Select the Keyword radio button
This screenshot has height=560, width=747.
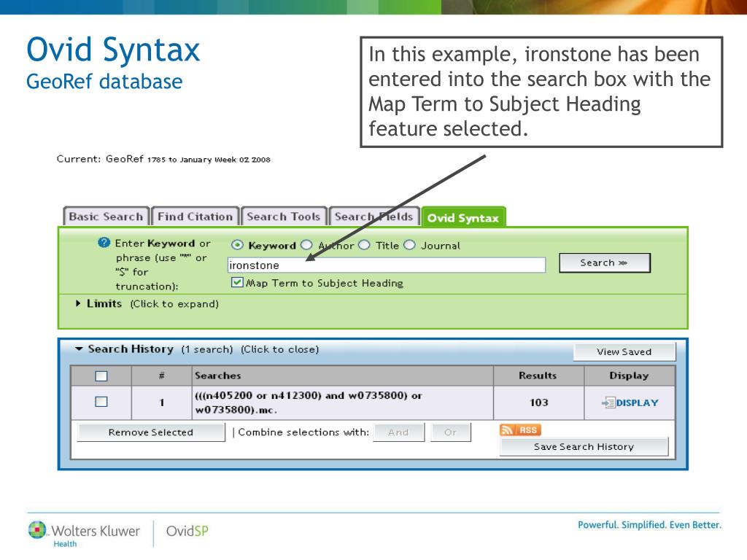click(237, 245)
